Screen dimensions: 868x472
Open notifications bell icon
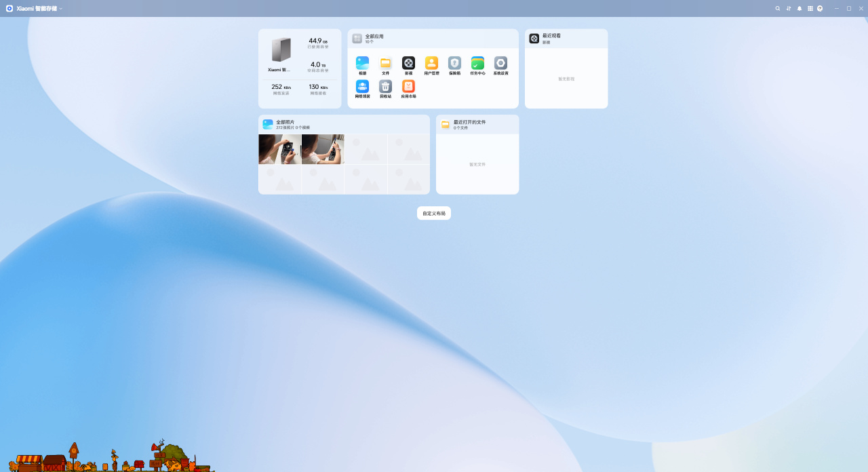(800, 8)
